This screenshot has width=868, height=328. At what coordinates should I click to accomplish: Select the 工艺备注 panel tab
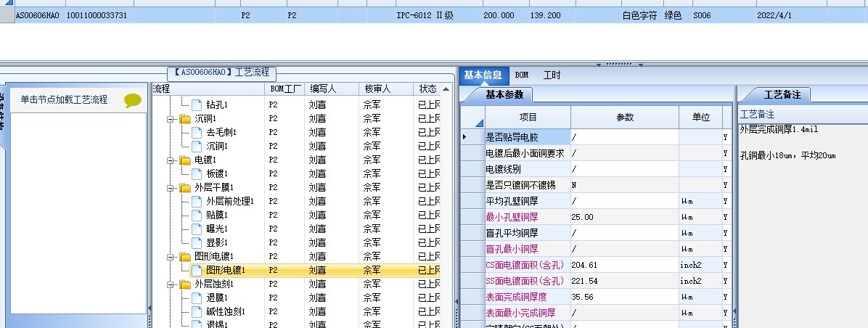782,94
